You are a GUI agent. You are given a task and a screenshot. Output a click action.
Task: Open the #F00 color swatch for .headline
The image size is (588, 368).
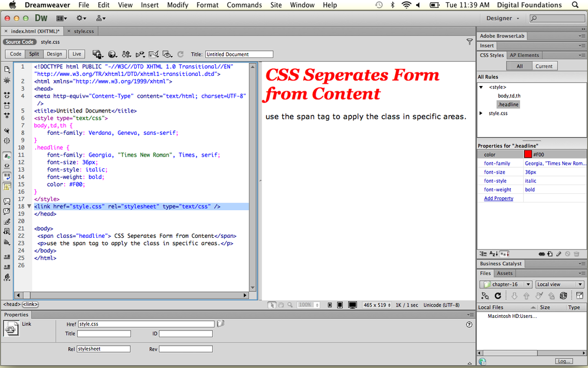pos(528,154)
